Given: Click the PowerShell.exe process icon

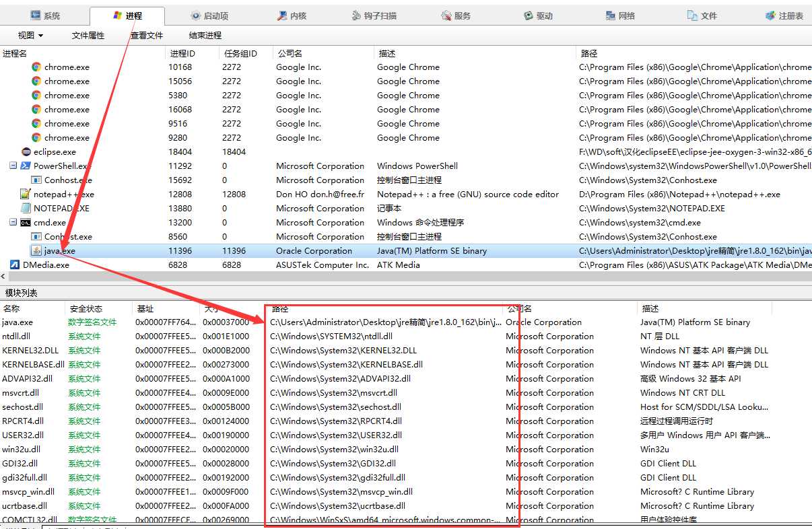Looking at the screenshot, I should click(x=26, y=166).
